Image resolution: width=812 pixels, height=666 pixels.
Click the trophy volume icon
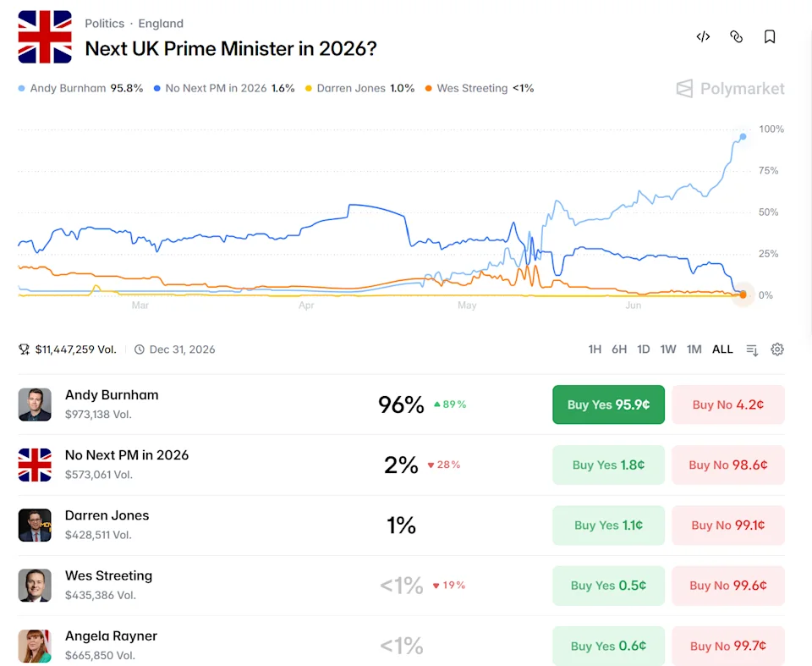tap(24, 350)
